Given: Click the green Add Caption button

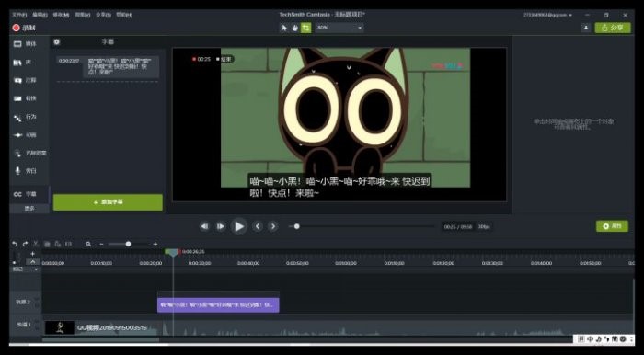Looking at the screenshot, I should 108,202.
